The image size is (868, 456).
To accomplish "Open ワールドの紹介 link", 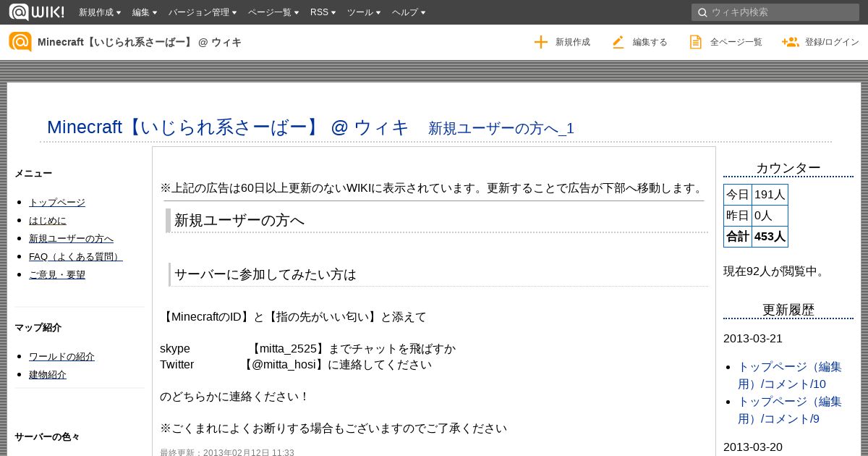I will (61, 356).
